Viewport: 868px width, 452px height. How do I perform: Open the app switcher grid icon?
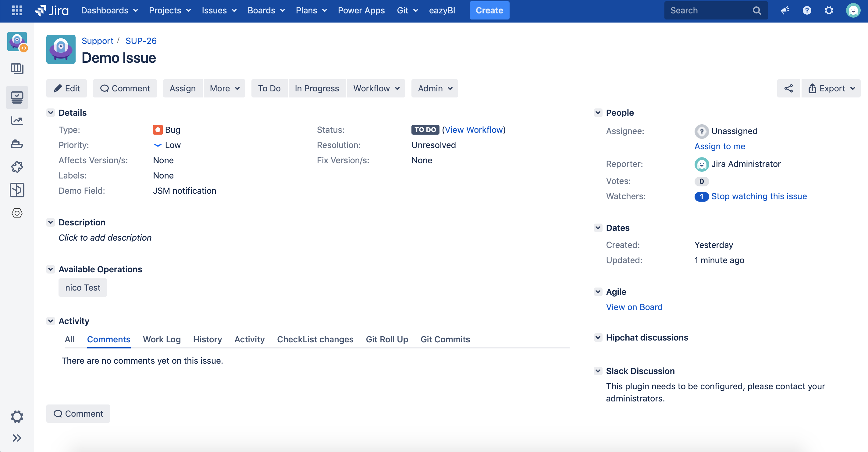tap(17, 10)
